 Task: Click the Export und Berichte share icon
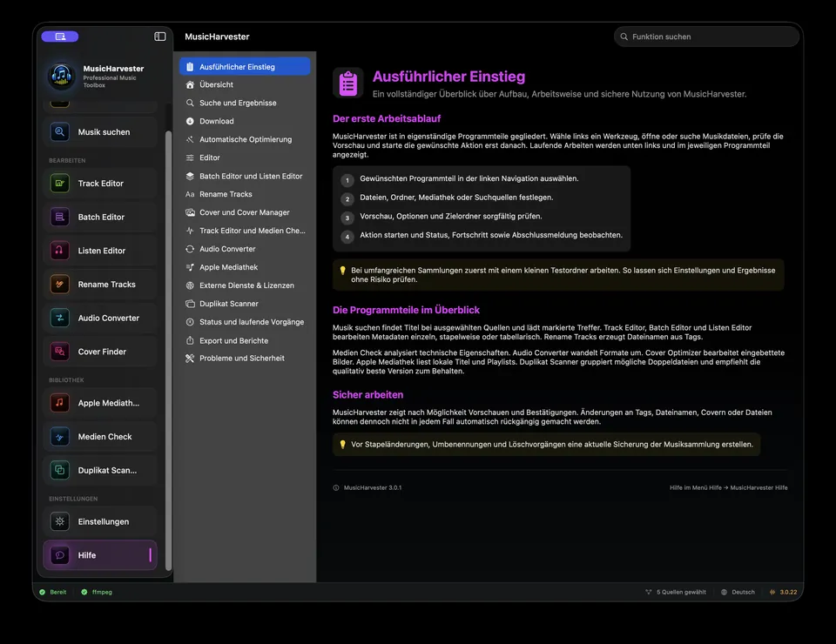(190, 340)
